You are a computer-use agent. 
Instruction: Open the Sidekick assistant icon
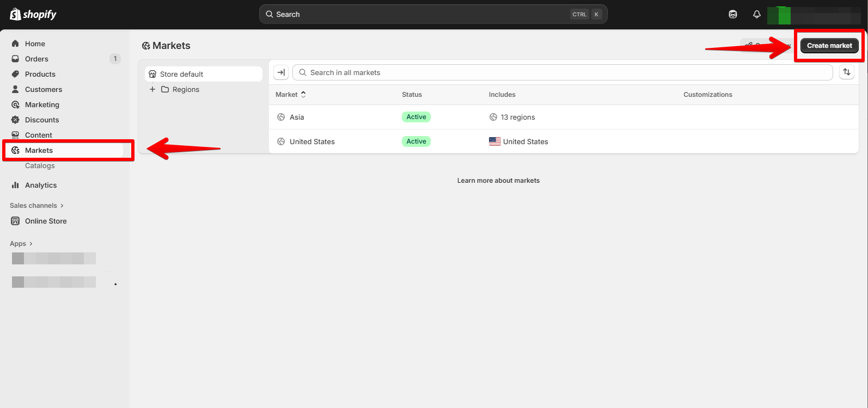[x=733, y=15]
